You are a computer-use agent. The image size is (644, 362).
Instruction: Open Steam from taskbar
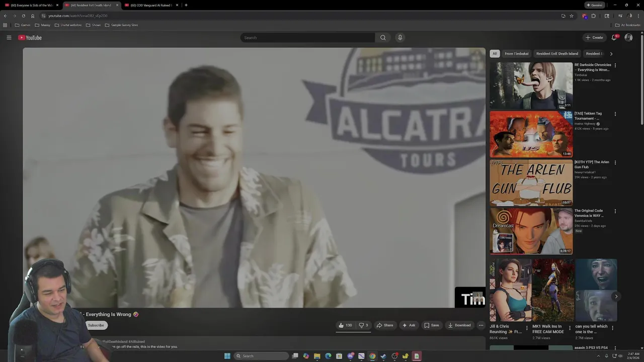click(x=383, y=356)
